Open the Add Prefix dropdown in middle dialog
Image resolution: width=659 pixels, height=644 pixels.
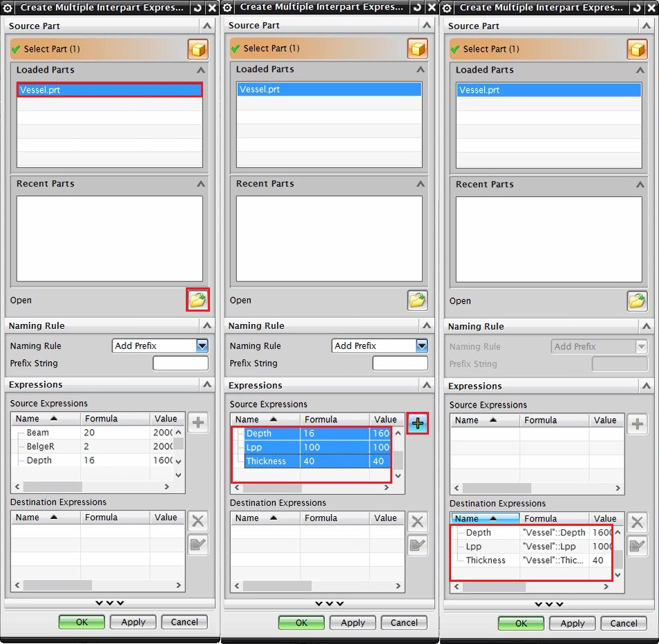[x=421, y=346]
